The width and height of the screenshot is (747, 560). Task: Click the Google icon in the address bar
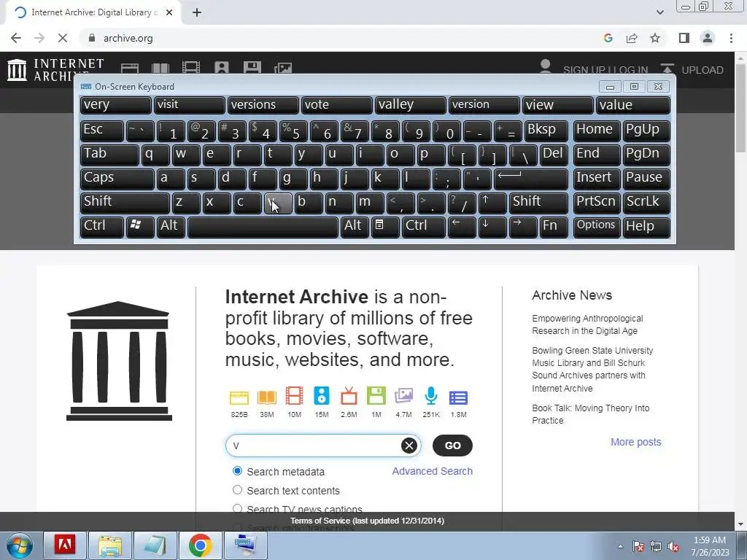(608, 38)
